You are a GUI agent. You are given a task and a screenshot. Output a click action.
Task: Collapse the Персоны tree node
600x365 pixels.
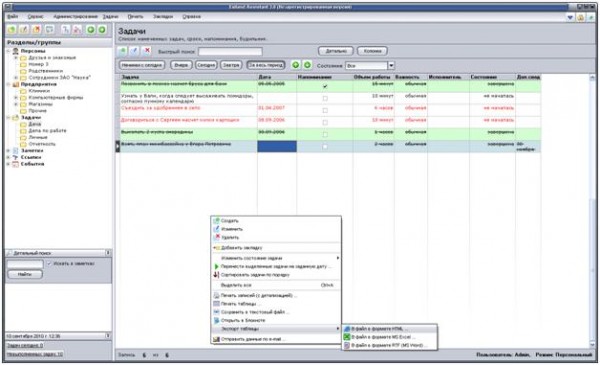tap(8, 51)
